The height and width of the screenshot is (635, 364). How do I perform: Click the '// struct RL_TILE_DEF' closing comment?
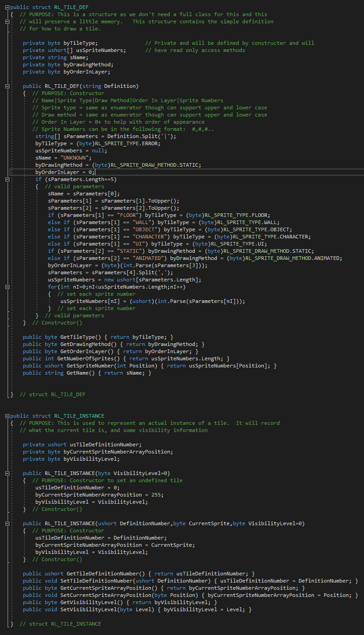point(52,394)
